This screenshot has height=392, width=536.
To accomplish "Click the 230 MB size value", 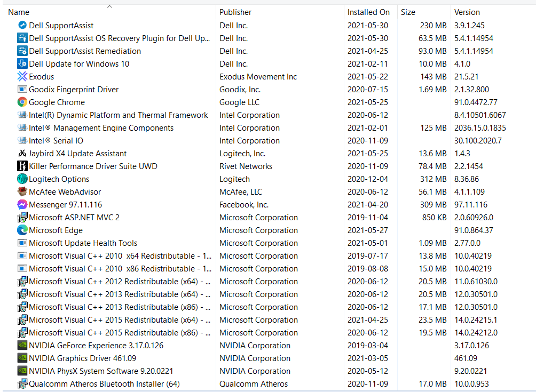I will (x=433, y=26).
